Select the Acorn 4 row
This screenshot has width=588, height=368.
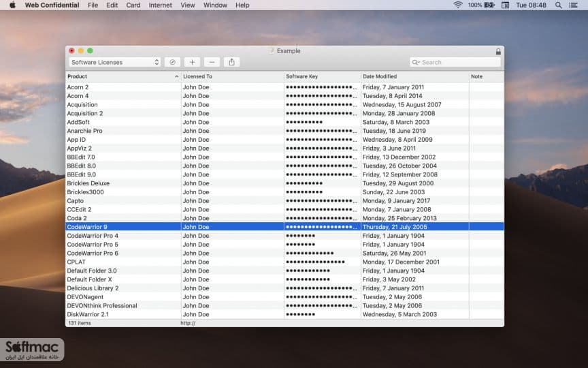point(284,96)
